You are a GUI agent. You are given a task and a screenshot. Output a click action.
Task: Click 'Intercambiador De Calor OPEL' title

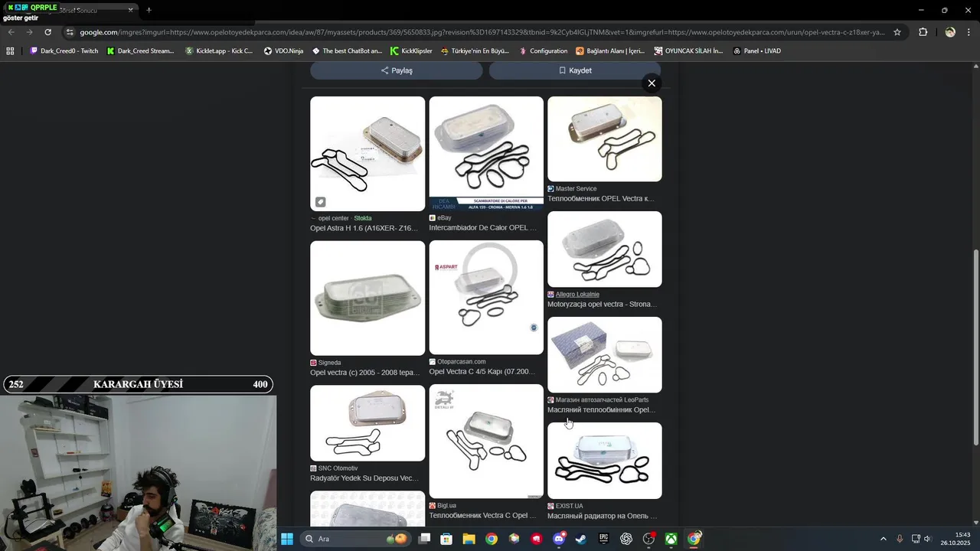tap(482, 228)
